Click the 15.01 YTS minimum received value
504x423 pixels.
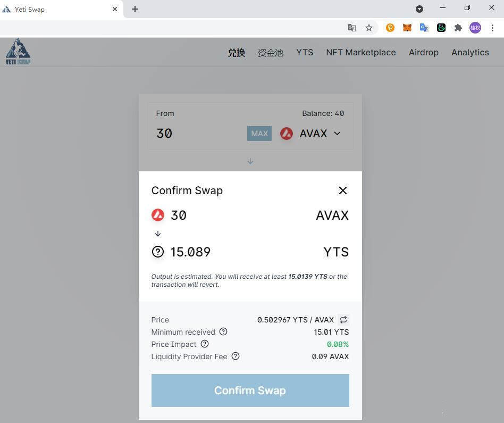coord(331,332)
